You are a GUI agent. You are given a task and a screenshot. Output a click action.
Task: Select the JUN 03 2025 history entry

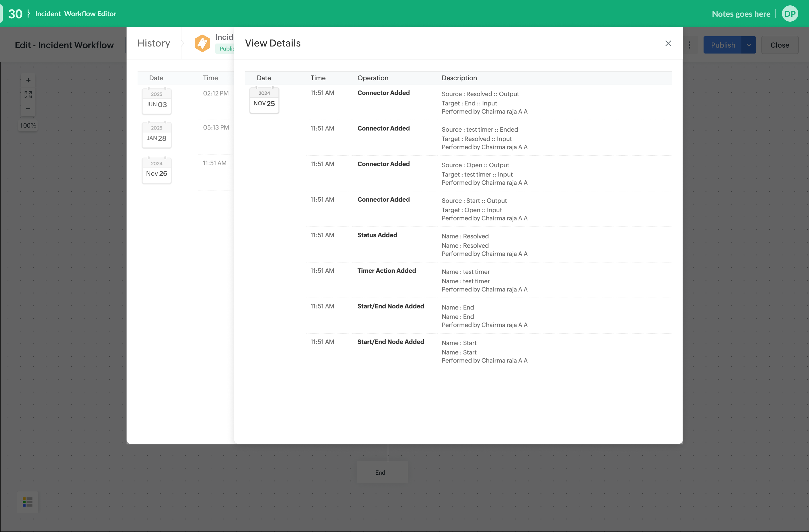pyautogui.click(x=157, y=101)
